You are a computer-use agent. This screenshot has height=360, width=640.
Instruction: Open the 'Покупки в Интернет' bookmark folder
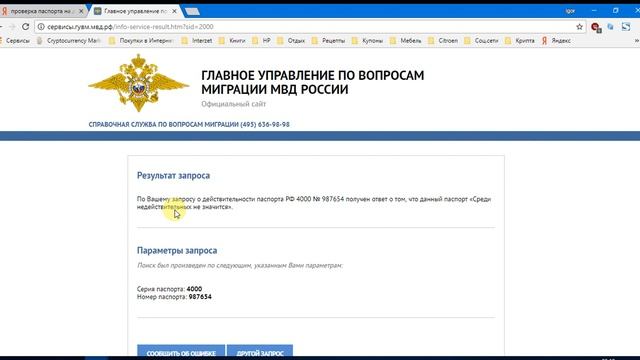tap(141, 40)
